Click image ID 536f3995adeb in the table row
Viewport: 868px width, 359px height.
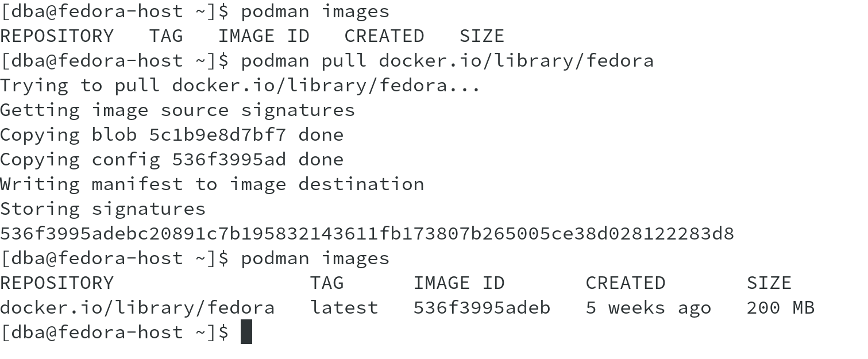[x=482, y=308]
